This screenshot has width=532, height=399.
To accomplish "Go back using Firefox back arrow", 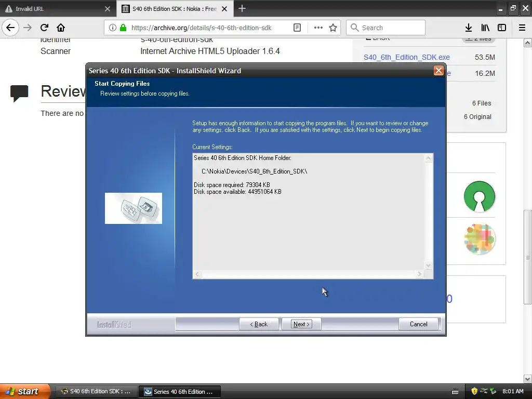I will click(10, 28).
